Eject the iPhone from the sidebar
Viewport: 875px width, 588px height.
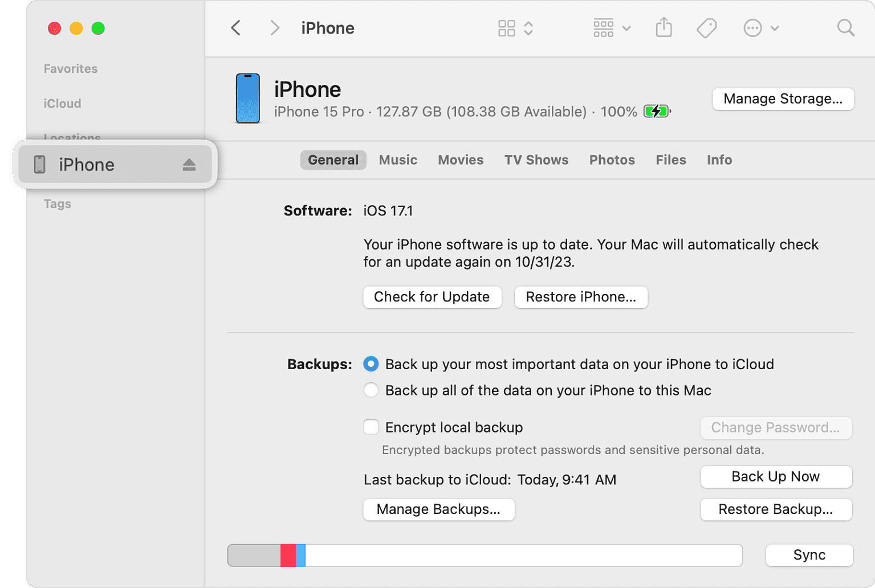190,164
